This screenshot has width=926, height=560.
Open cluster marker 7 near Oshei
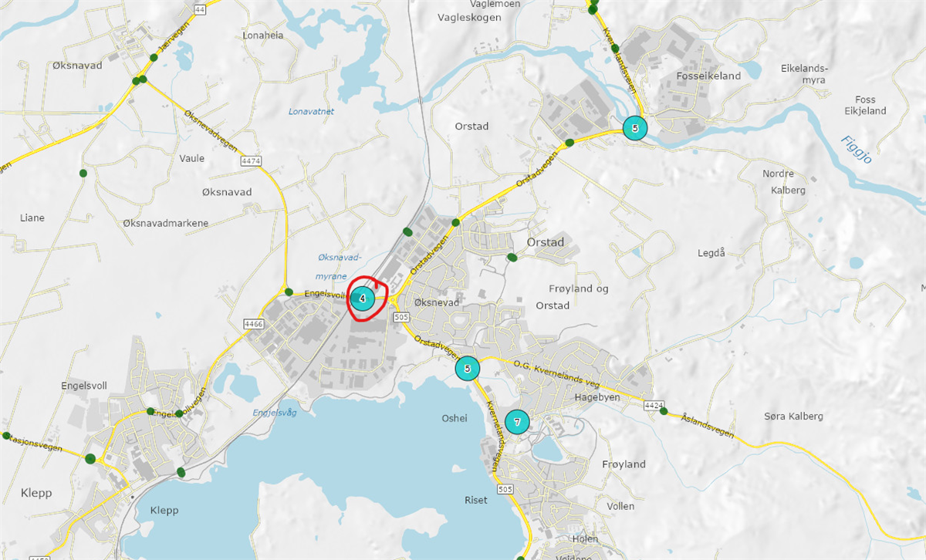[x=517, y=422]
